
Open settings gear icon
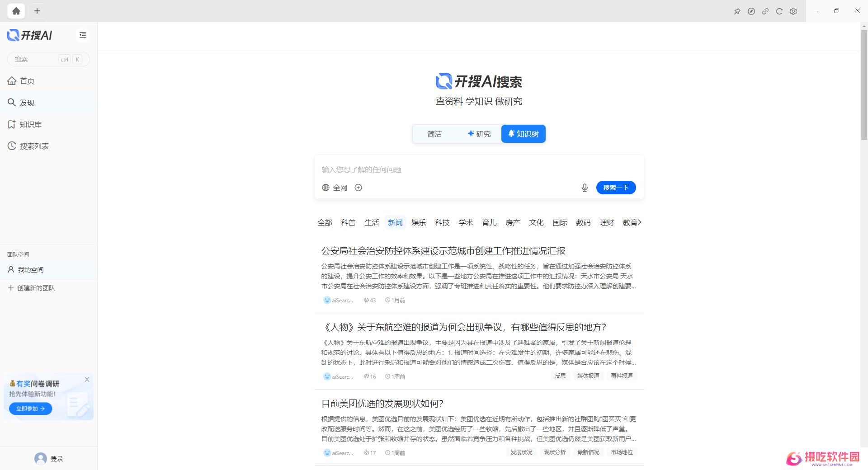(x=793, y=11)
